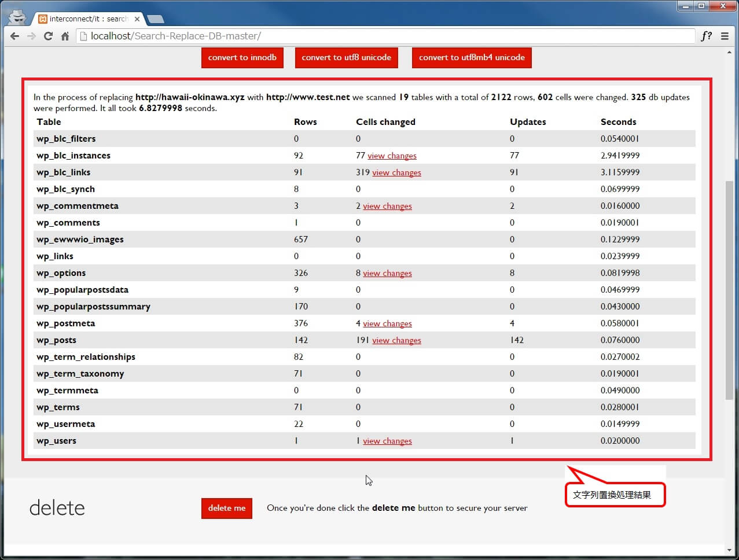Open view changes link for wp_options
Viewport: 739px width, 560px height.
387,273
